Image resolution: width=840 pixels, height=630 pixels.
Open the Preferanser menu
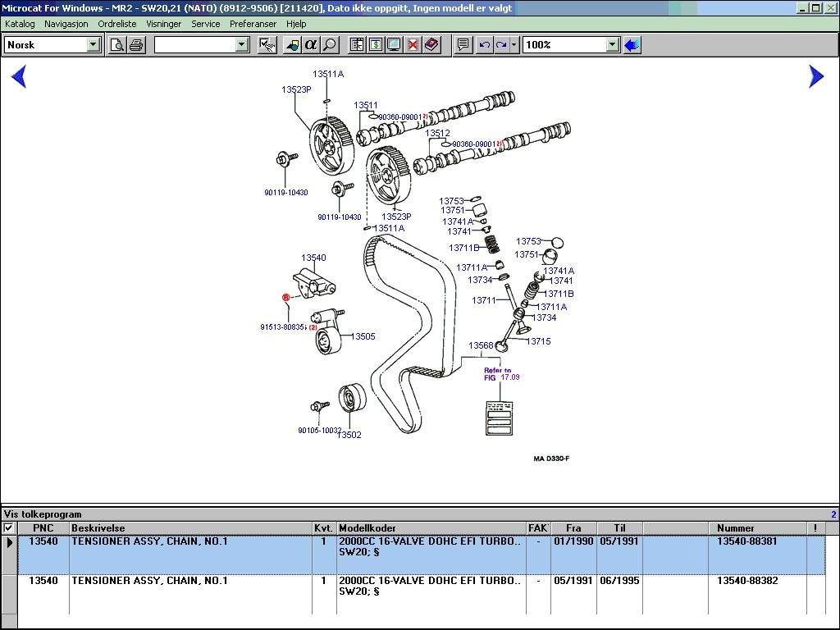(x=253, y=24)
